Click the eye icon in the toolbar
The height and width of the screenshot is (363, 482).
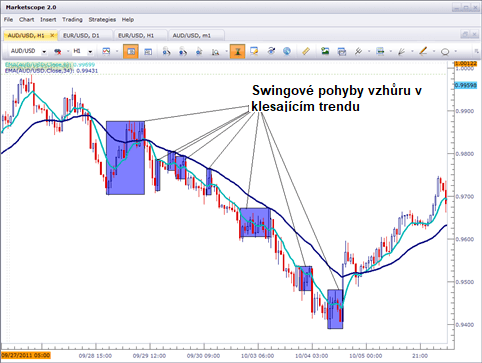click(271, 51)
